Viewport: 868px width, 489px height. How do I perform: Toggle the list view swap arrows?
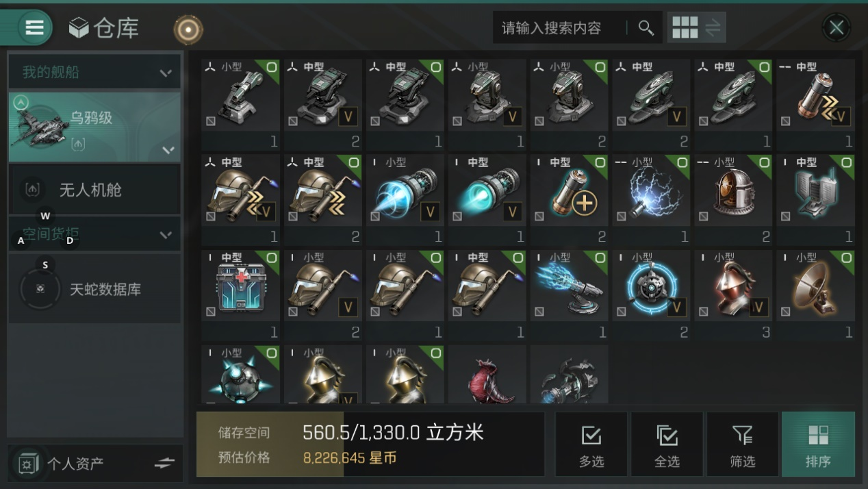click(x=713, y=27)
